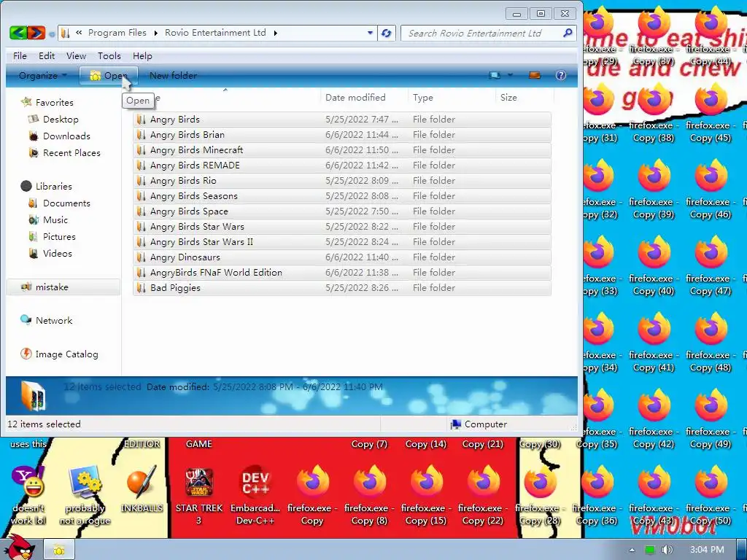Select Downloads in the navigation pane
Image resolution: width=747 pixels, height=560 pixels.
point(66,136)
